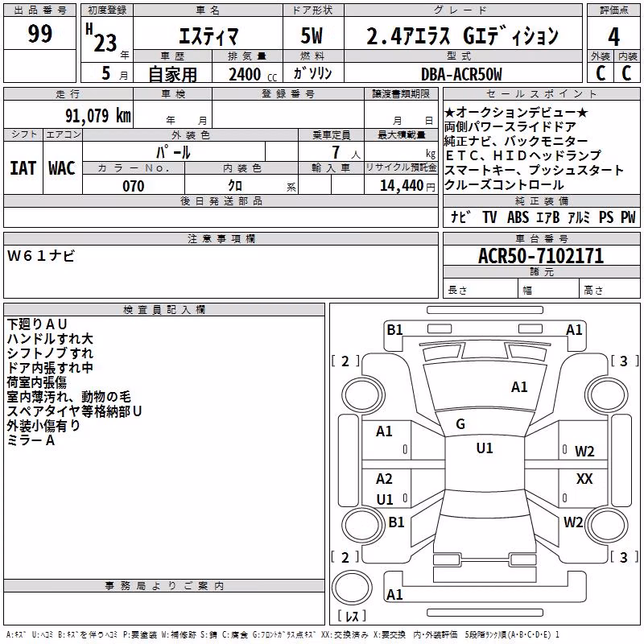Click ナビ in genuine equipment row
Image resolution: width=644 pixels, height=644 pixels.
click(460, 217)
